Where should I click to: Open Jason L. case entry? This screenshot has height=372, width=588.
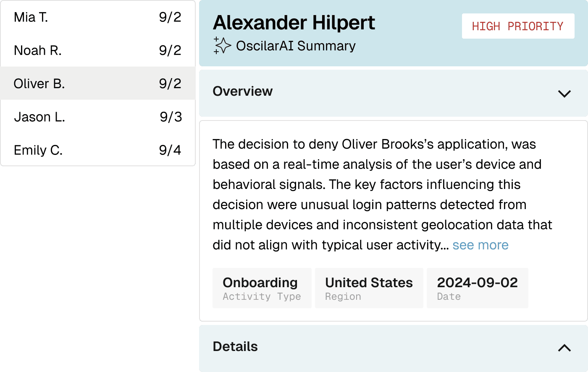pyautogui.click(x=98, y=117)
